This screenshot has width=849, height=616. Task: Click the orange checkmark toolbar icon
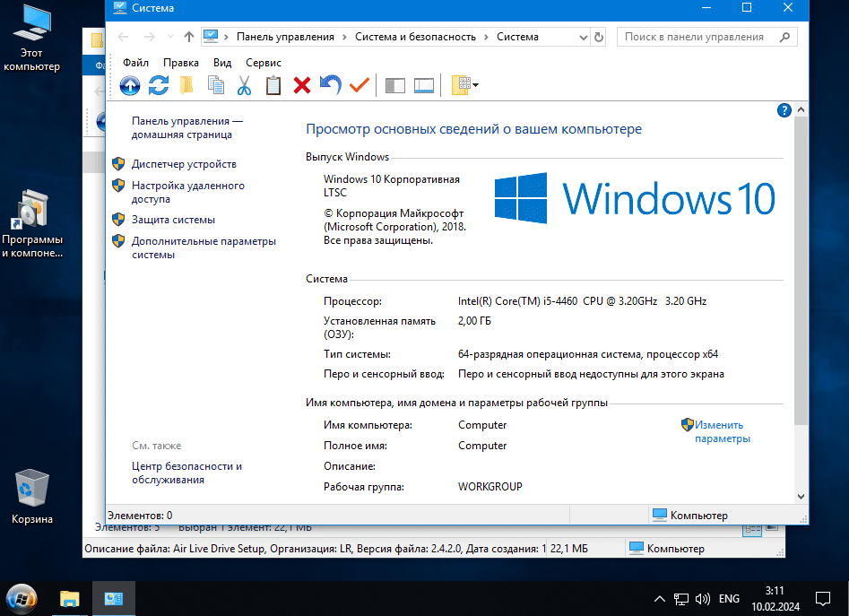pos(360,85)
